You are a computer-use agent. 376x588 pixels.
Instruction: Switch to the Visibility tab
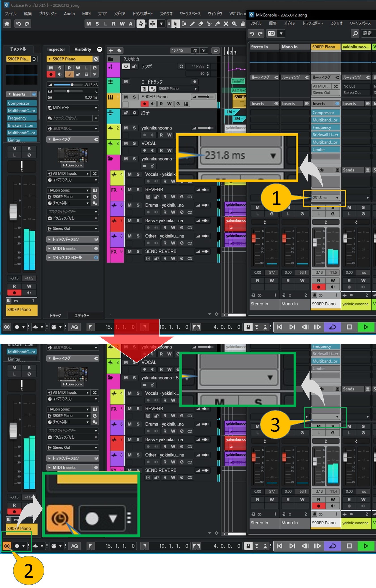83,49
